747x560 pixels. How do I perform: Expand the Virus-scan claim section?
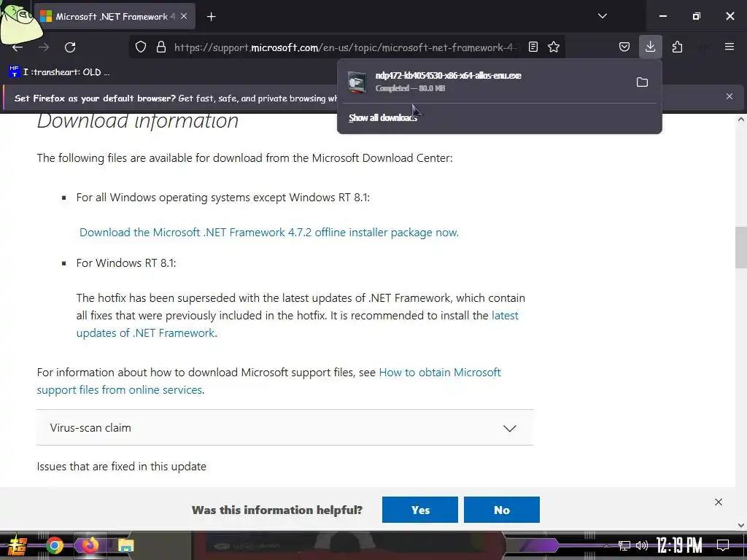pyautogui.click(x=285, y=427)
